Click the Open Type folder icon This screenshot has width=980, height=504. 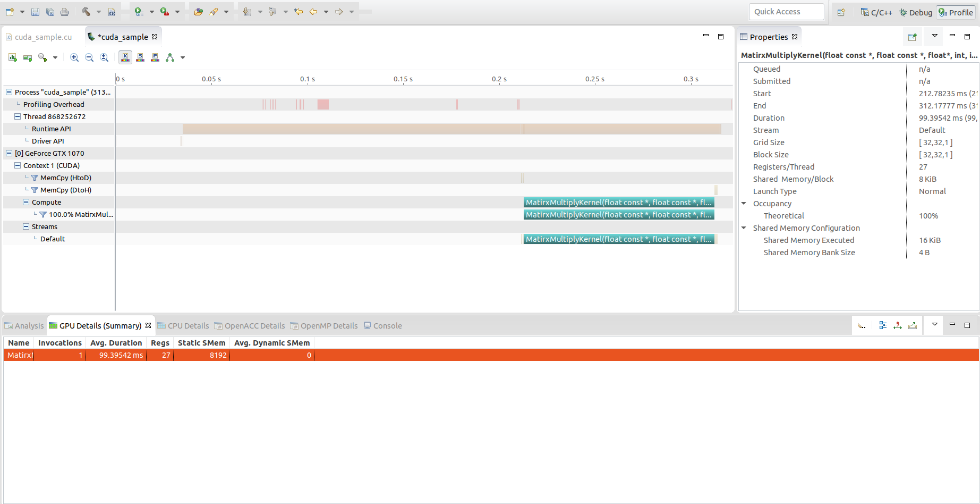coord(198,12)
